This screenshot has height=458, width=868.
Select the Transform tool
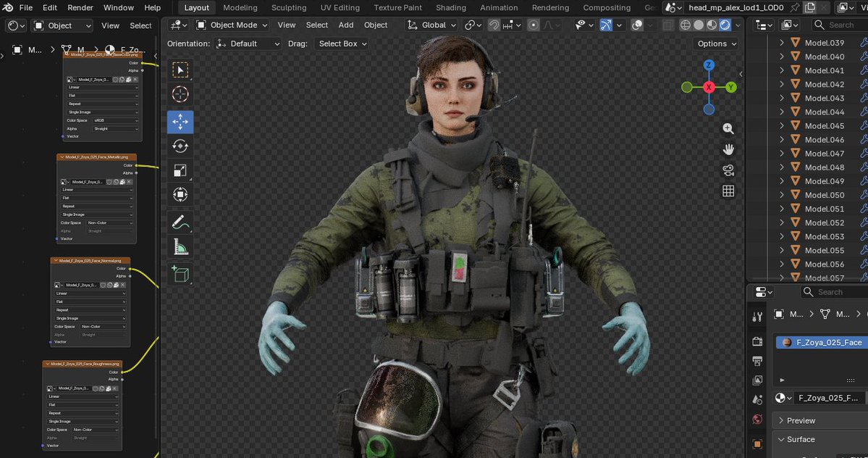click(x=180, y=195)
